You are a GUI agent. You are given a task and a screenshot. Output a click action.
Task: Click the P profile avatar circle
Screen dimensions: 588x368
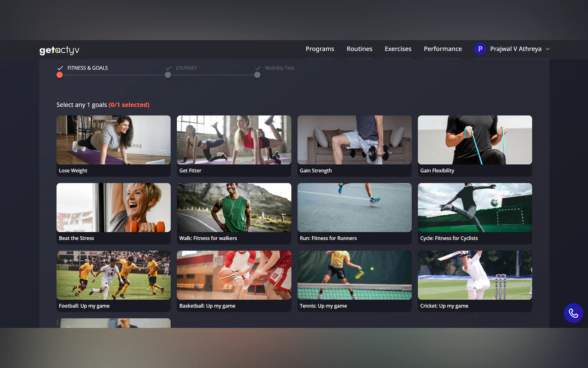[x=480, y=49]
